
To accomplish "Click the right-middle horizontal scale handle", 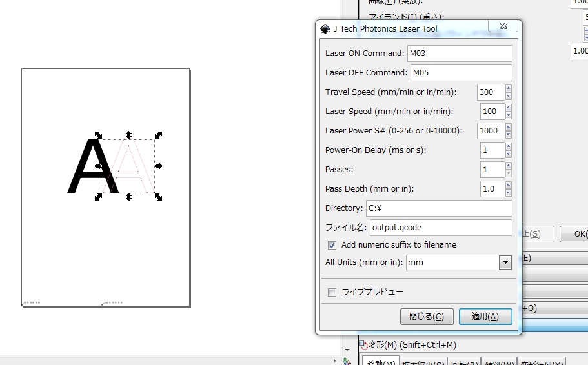I will coord(159,166).
